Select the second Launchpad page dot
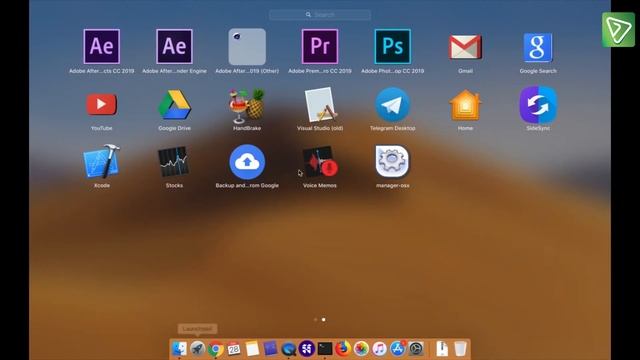 [324, 320]
